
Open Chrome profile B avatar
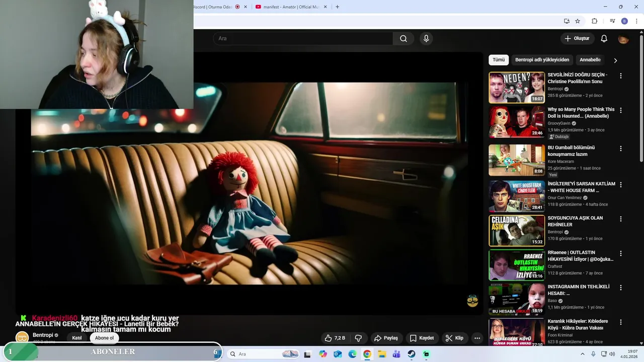click(624, 21)
